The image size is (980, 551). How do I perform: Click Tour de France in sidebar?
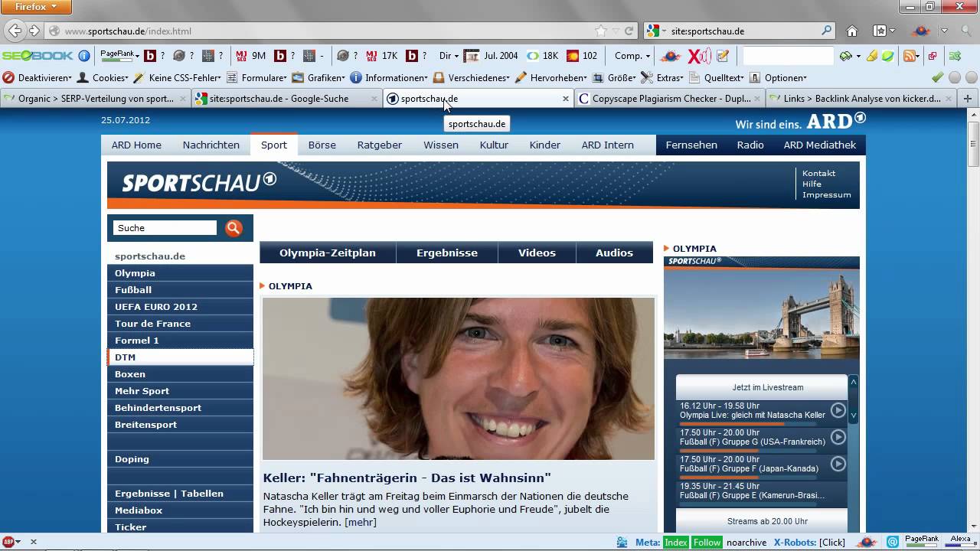point(180,324)
